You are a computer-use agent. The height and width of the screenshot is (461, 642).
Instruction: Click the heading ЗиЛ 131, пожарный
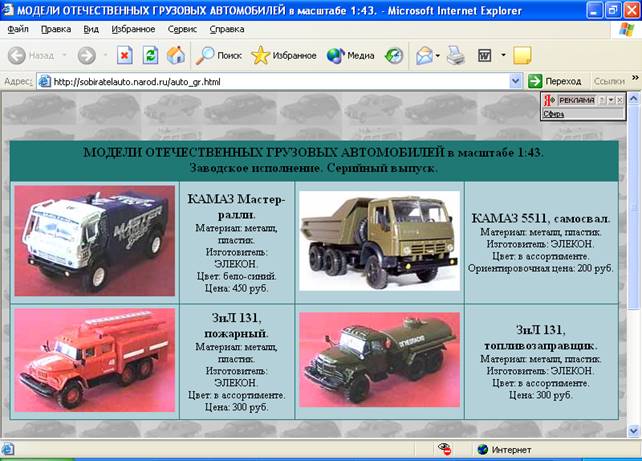[236, 325]
